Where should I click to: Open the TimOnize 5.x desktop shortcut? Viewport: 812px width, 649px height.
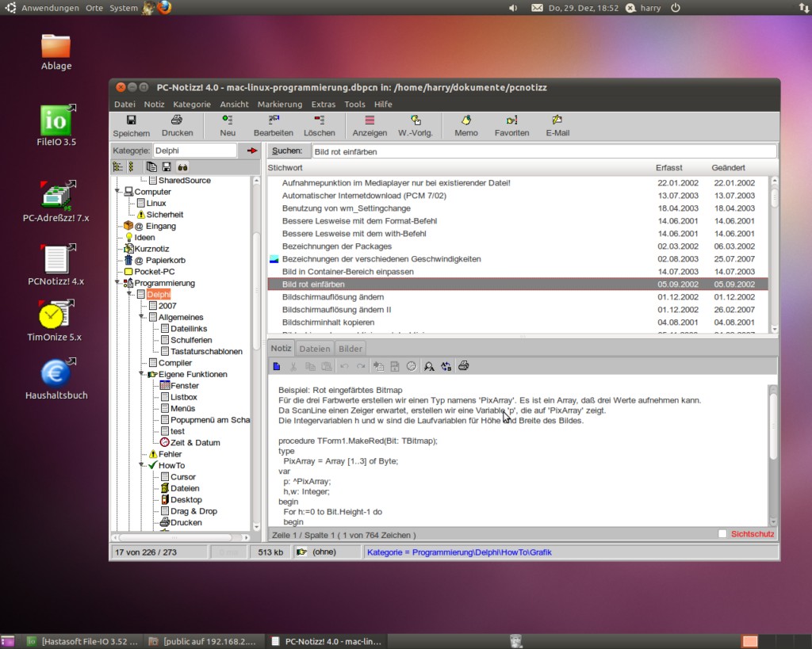click(55, 320)
